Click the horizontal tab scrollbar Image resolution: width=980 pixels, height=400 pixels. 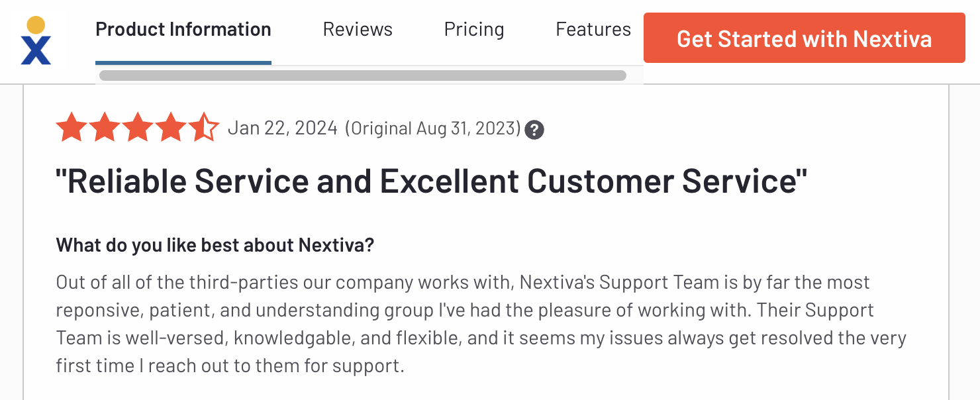pyautogui.click(x=363, y=75)
